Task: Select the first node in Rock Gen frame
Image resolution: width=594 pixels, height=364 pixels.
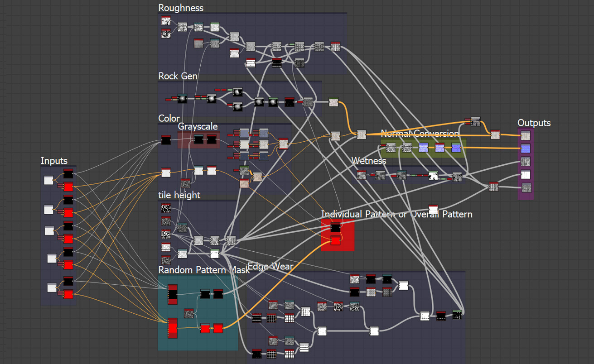Action: click(x=182, y=98)
